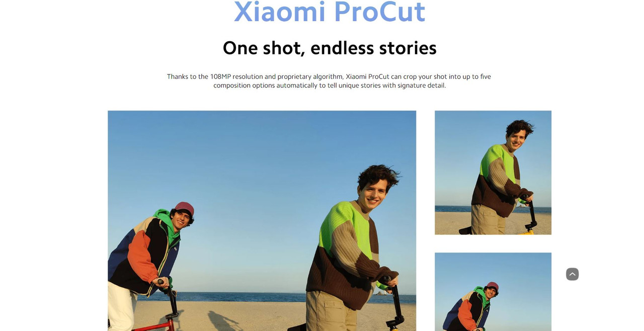Click the Xiaomi ProCut blue heading
Viewport: 644px width, 331px height.
(x=330, y=12)
